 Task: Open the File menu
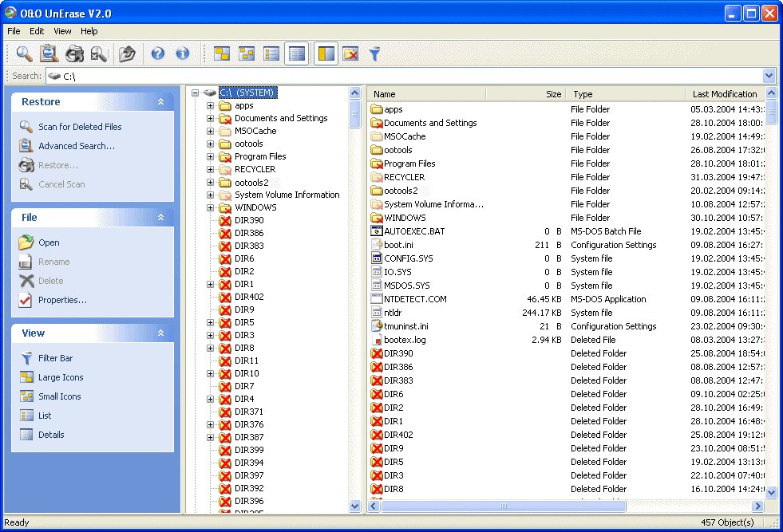[x=14, y=31]
